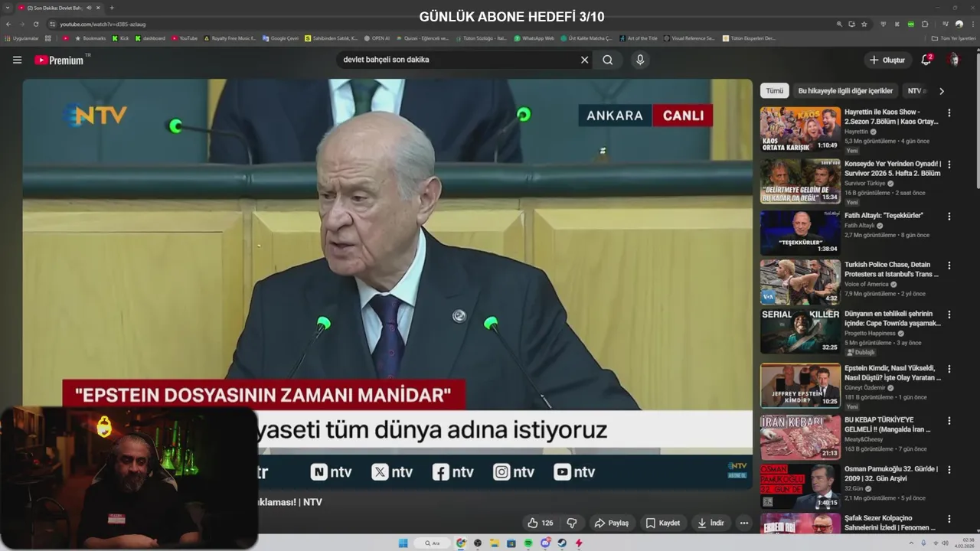This screenshot has width=980, height=551.
Task: Submit search with magnifier button
Action: pos(608,60)
